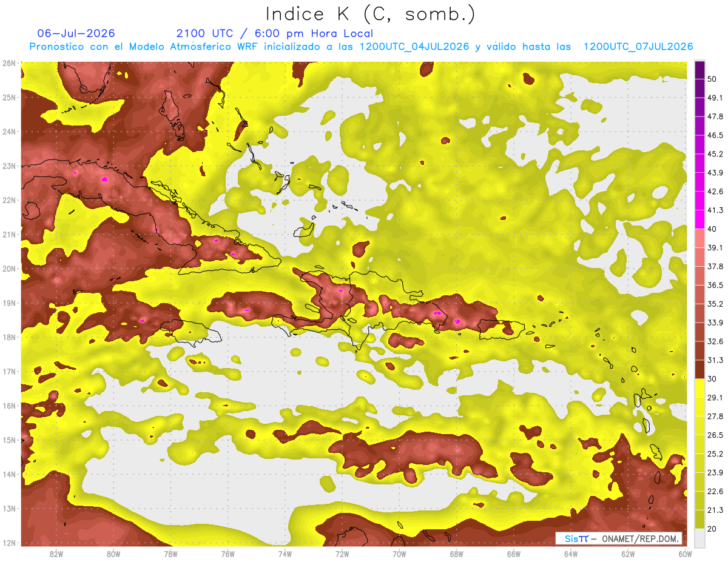This screenshot has width=728, height=562.
Task: Click the legend value "23.9"
Action: click(715, 473)
